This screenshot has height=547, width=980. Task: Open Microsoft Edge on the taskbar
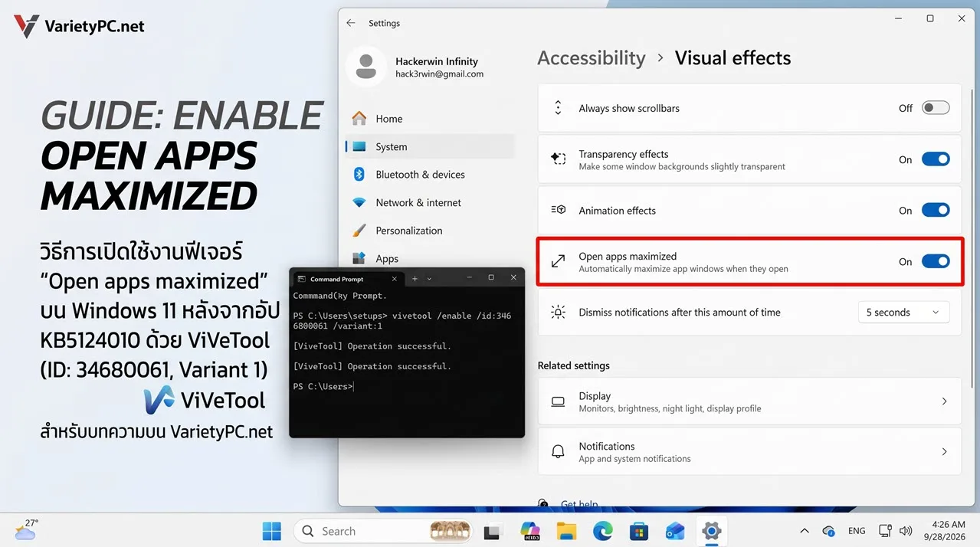point(602,531)
